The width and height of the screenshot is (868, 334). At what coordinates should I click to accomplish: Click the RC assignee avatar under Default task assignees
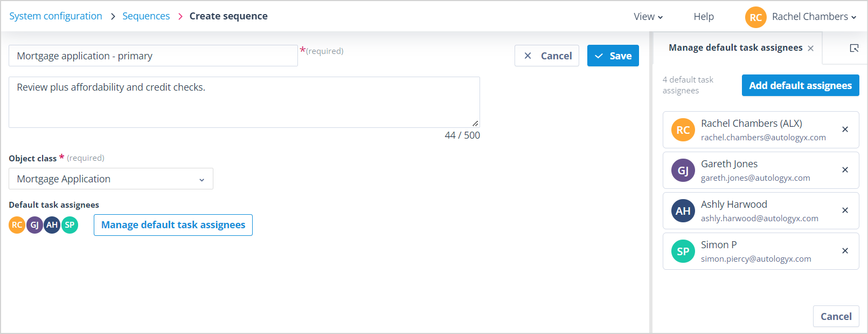click(x=17, y=225)
